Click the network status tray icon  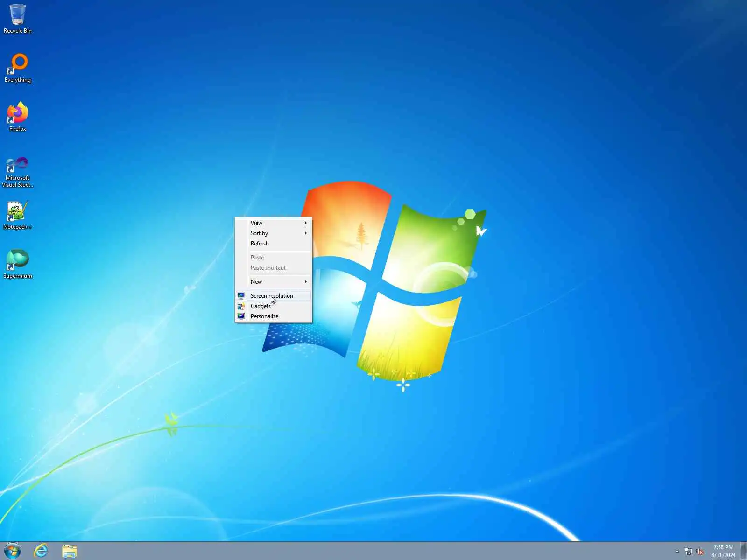pos(689,552)
